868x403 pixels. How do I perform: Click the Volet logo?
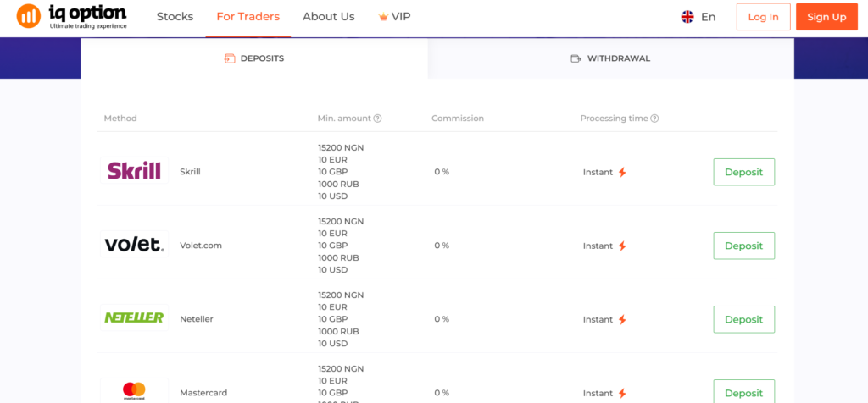tap(134, 245)
